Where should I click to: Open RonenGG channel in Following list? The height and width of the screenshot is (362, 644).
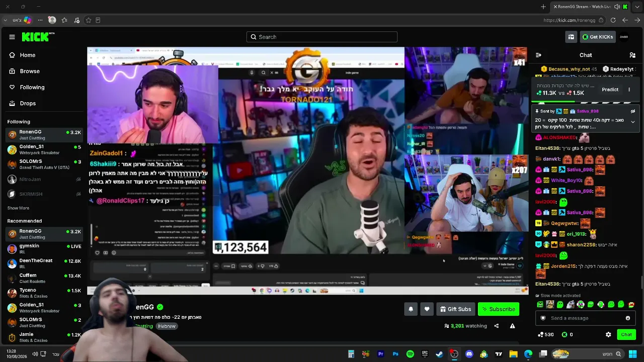point(44,135)
